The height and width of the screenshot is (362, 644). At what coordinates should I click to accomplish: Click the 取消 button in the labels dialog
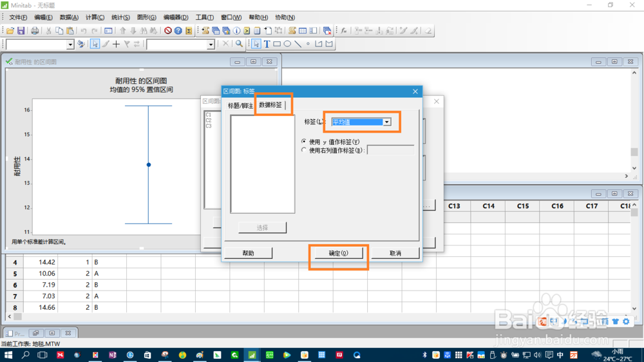pos(395,253)
